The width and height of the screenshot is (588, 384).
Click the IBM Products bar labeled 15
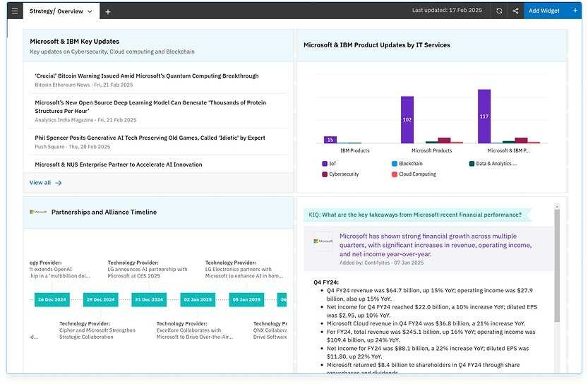click(x=330, y=140)
